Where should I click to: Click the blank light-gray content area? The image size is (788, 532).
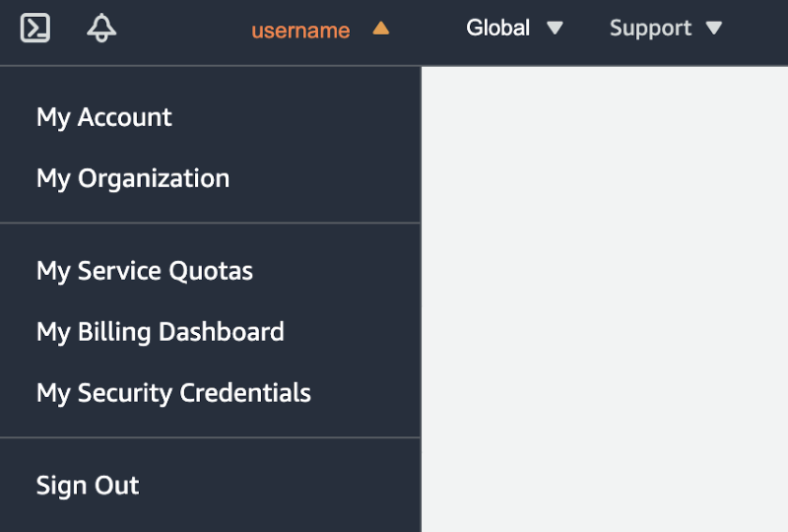pos(605,299)
